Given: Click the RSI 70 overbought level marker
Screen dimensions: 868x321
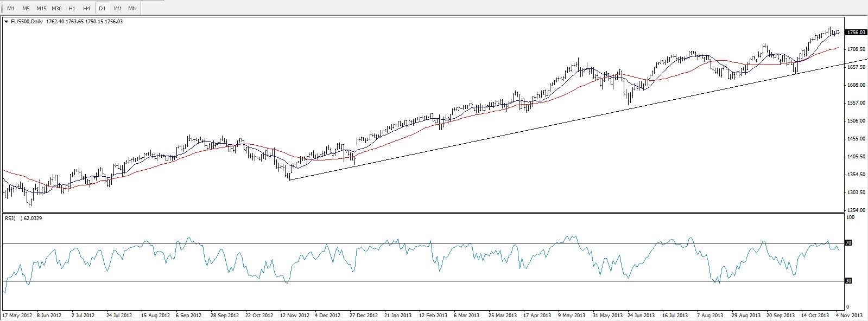Looking at the screenshot, I should point(848,243).
